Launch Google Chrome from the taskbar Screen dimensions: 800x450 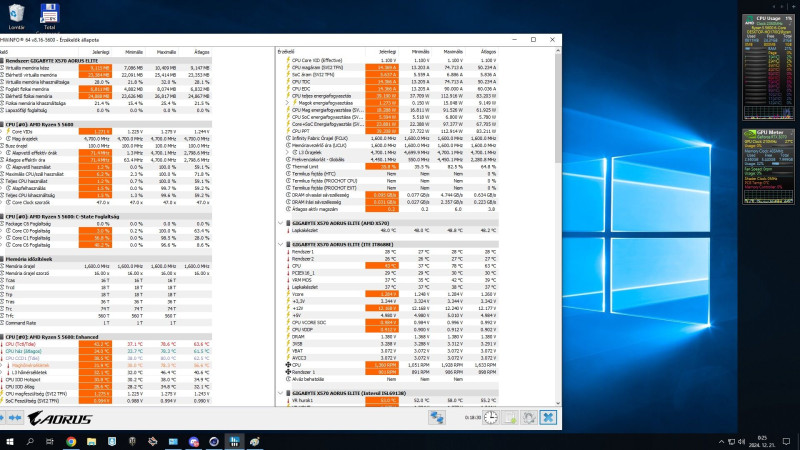[71, 441]
